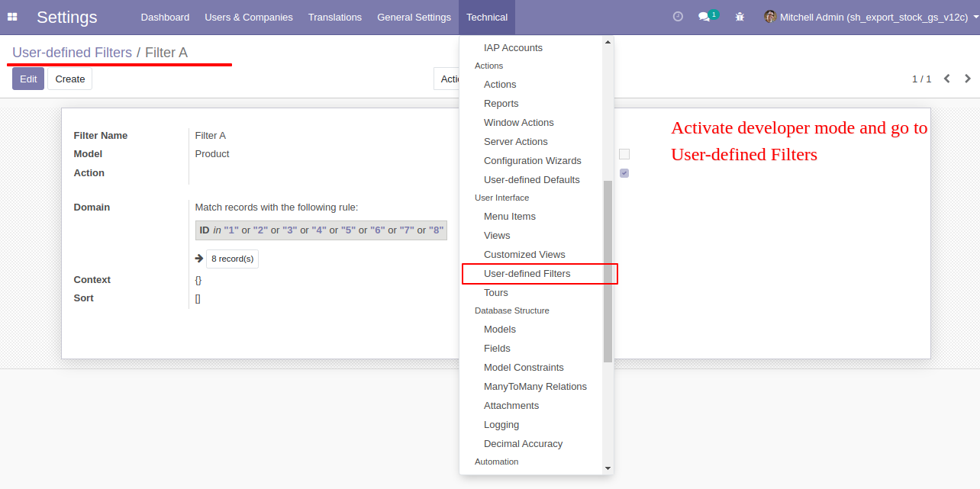The height and width of the screenshot is (489, 980).
Task: Click the Technical menu scrollbar thumb
Action: [x=608, y=271]
